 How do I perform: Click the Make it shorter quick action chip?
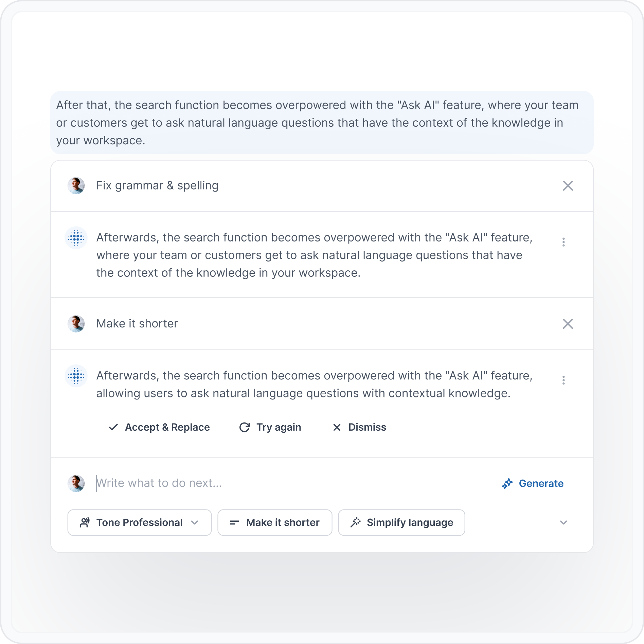[275, 522]
